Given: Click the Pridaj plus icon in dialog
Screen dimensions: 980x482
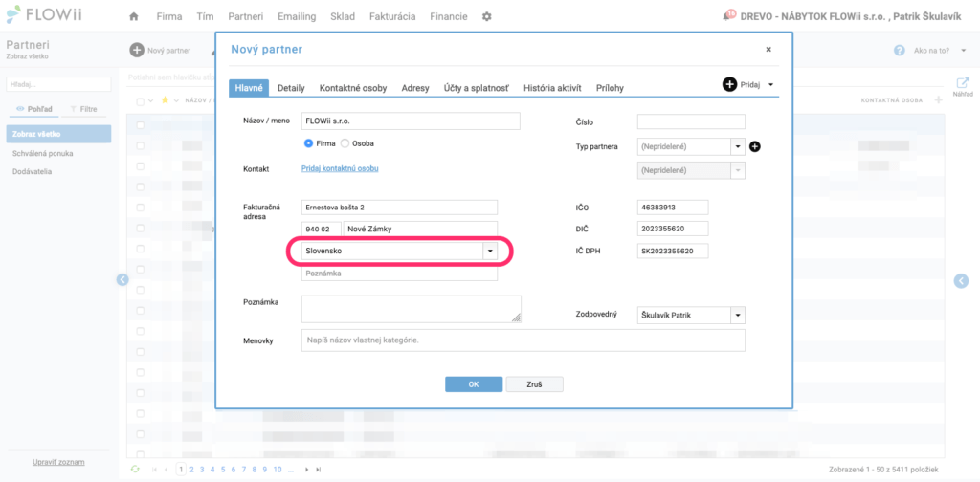Looking at the screenshot, I should pyautogui.click(x=729, y=84).
